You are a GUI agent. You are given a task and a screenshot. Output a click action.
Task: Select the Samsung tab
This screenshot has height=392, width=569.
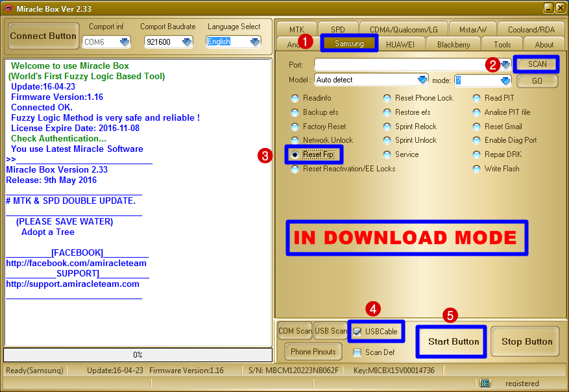tap(349, 43)
